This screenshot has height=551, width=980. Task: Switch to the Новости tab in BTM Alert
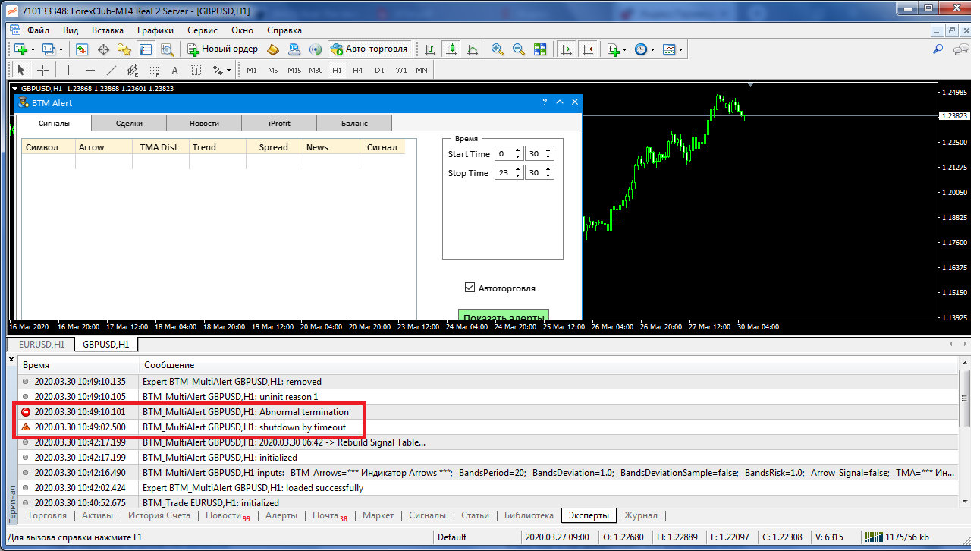204,123
